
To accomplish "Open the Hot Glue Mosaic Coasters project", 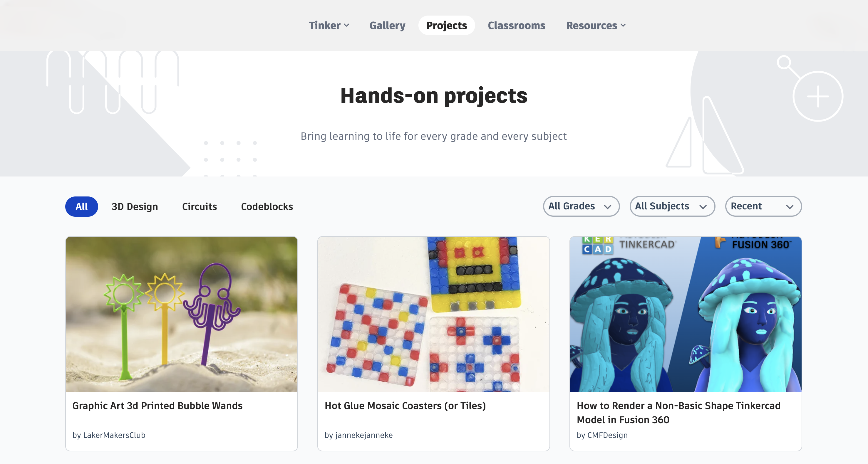I will click(x=405, y=406).
